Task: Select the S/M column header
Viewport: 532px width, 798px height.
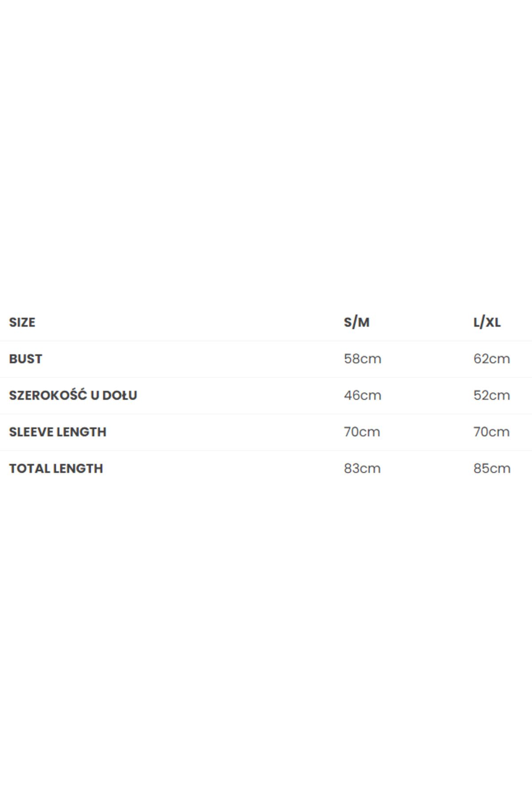Action: (x=356, y=322)
